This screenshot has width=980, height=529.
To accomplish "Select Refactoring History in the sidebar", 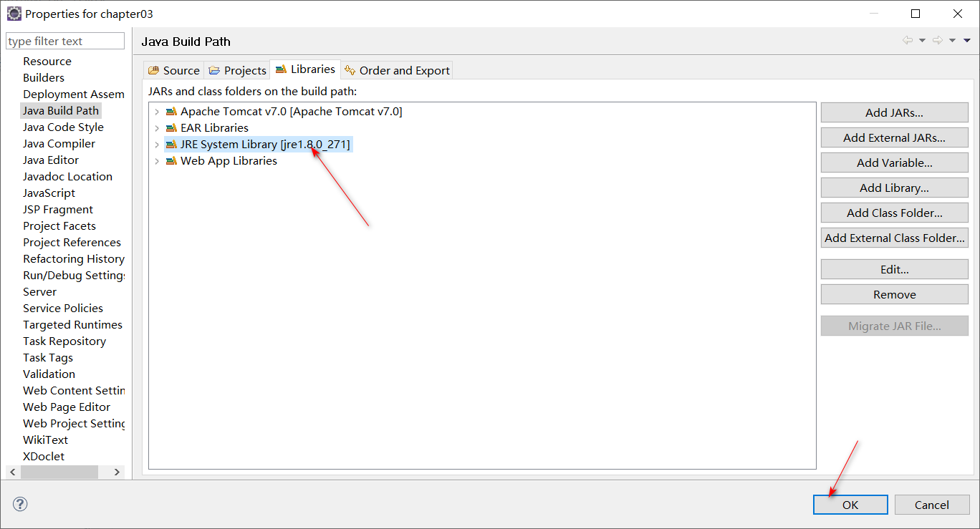I will click(x=73, y=259).
